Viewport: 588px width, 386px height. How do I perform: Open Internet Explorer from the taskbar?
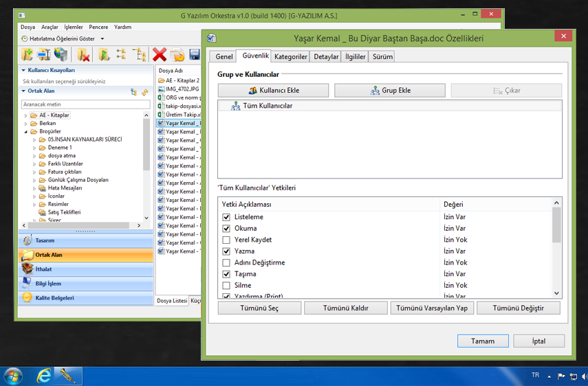(45, 376)
